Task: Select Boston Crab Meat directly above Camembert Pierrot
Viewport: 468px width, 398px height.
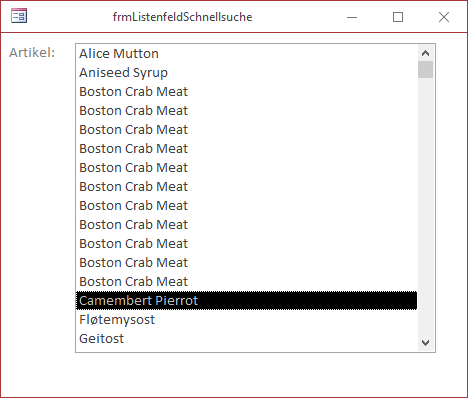Action: pos(246,282)
